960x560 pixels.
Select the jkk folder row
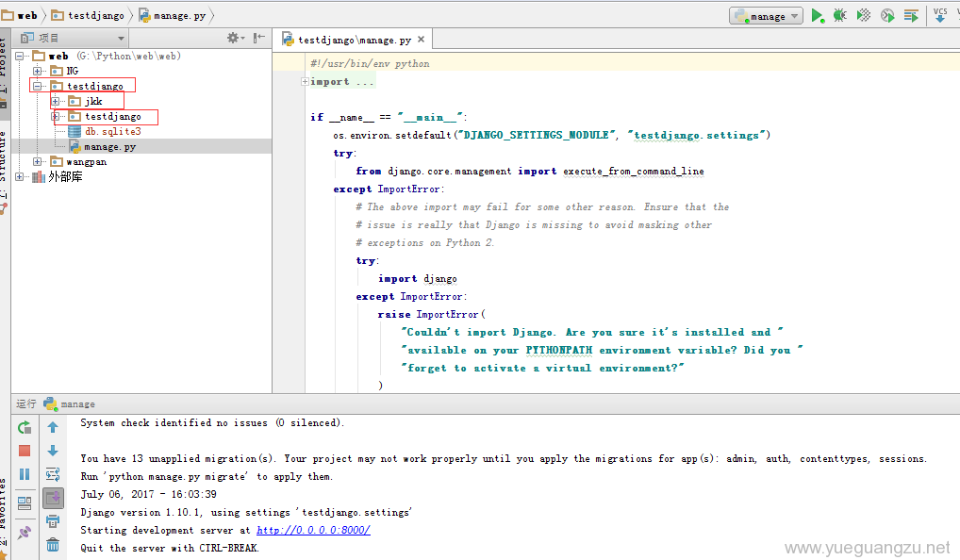142,101
